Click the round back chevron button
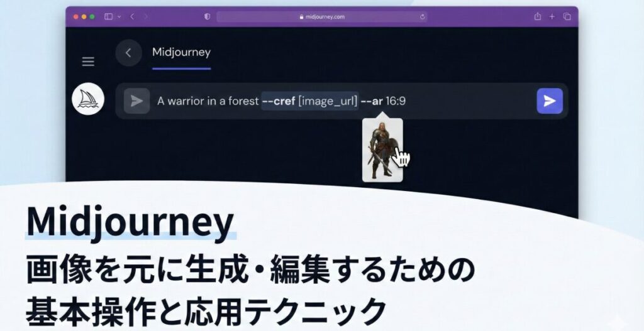Viewport: 644px width, 331px height. click(x=128, y=53)
